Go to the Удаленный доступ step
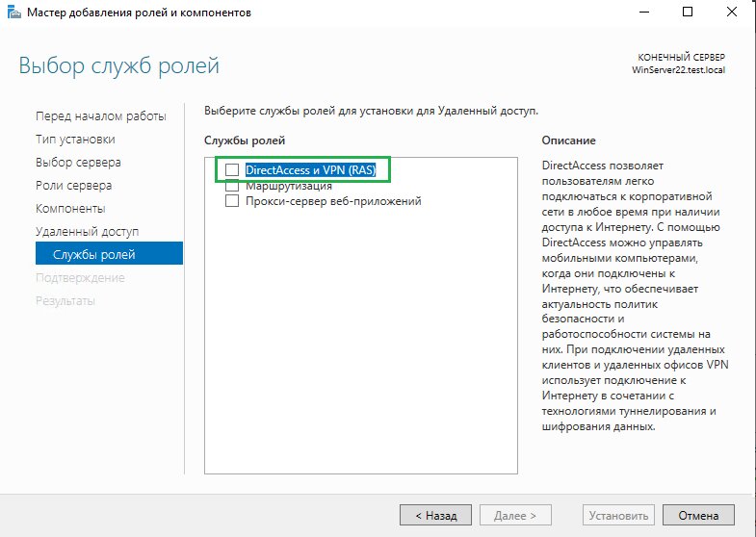Screen dimensions: 756x537 (x=88, y=232)
